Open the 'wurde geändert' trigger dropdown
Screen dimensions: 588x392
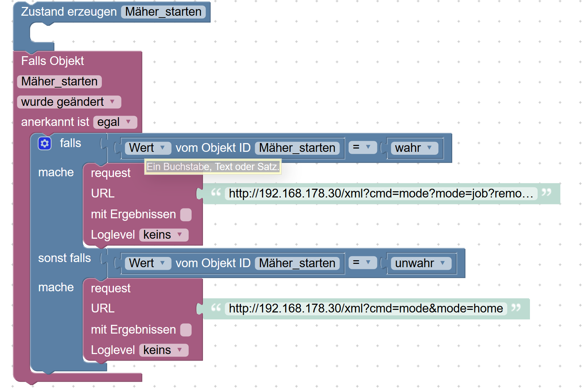(69, 102)
